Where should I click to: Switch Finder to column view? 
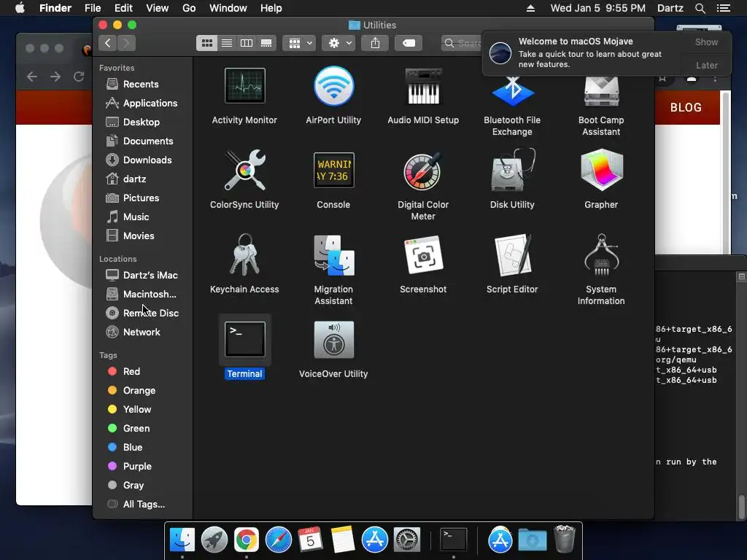247,43
